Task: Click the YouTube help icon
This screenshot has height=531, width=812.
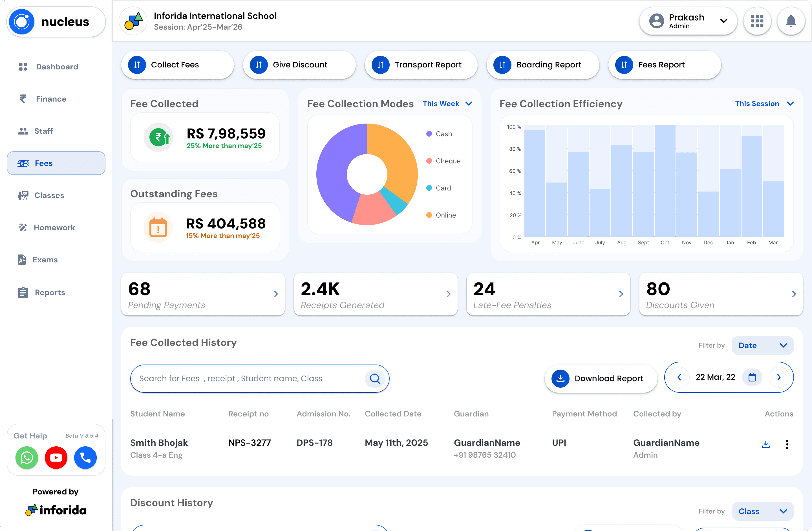Action: pyautogui.click(x=56, y=458)
